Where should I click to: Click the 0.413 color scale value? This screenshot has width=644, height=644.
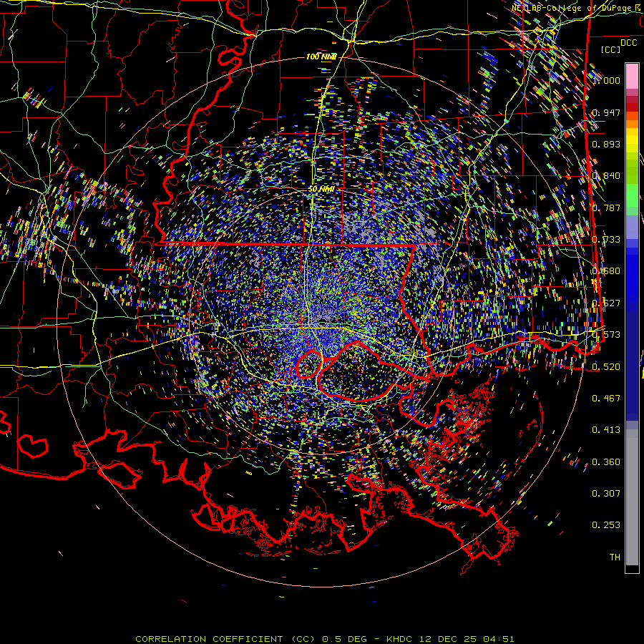click(x=606, y=429)
